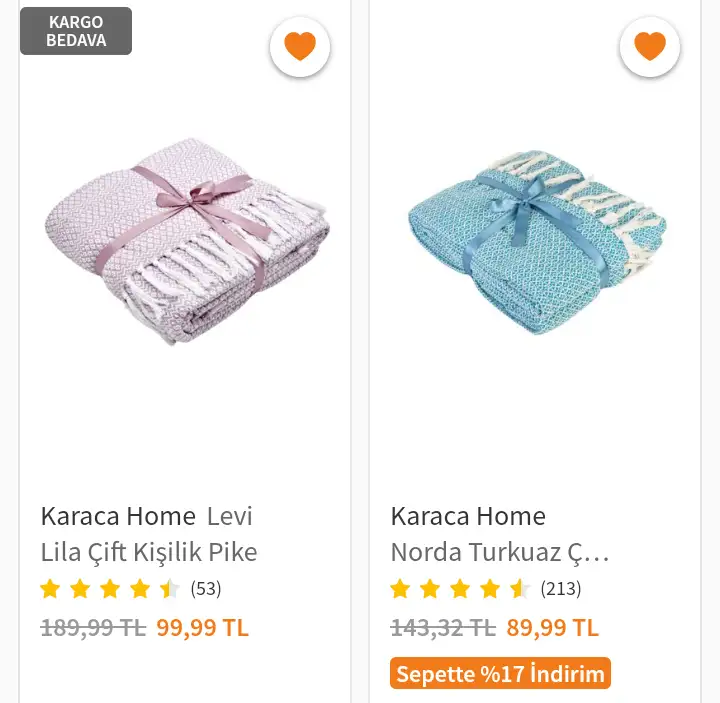The image size is (720, 703).
Task: Click the crossed-out 143,32 TL price
Action: [443, 628]
